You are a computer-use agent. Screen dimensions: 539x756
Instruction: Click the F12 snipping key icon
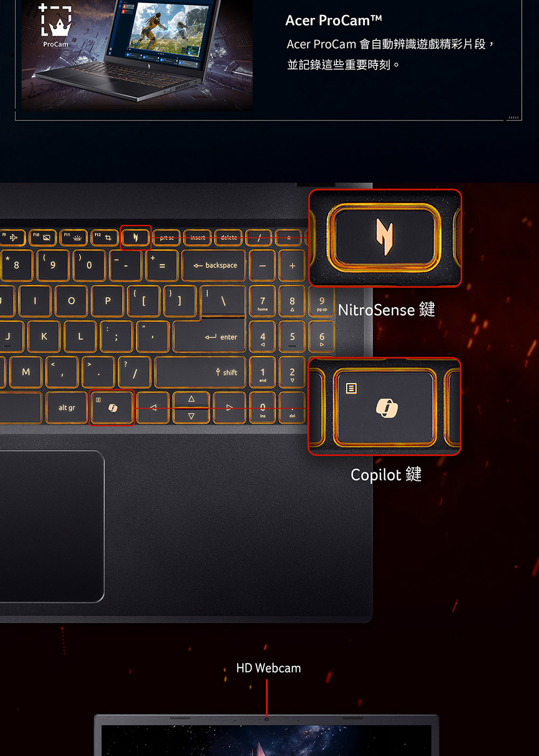(105, 237)
